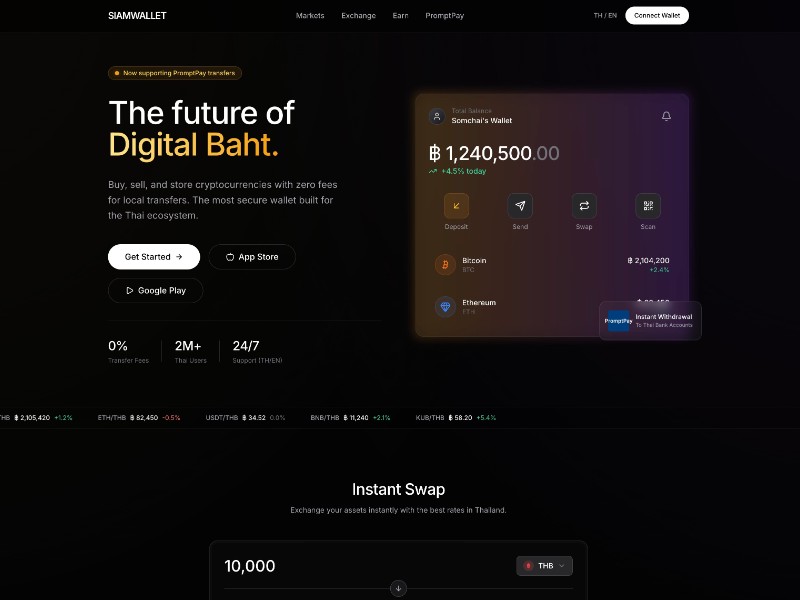This screenshot has height=600, width=800.
Task: Click the Send paper plane icon
Action: pyautogui.click(x=520, y=206)
